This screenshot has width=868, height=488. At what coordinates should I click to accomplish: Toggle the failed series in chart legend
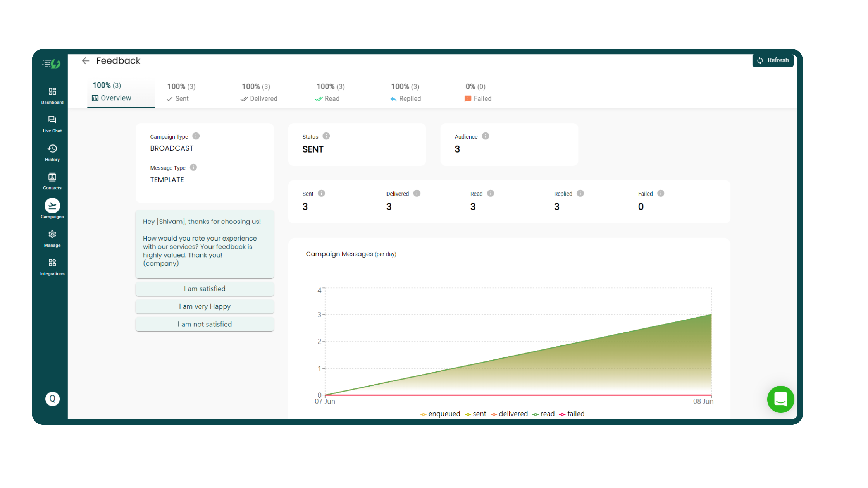[572, 414]
